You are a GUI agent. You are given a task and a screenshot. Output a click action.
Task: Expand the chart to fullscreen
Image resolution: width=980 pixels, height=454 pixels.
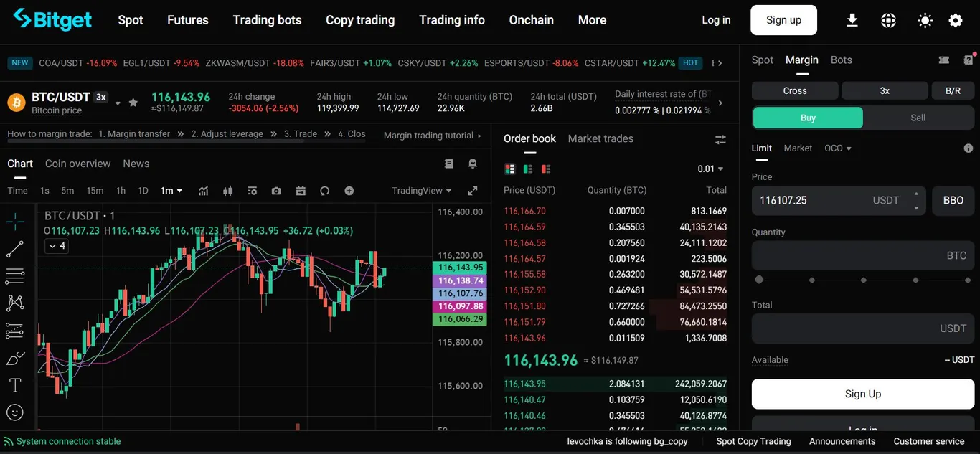click(473, 191)
